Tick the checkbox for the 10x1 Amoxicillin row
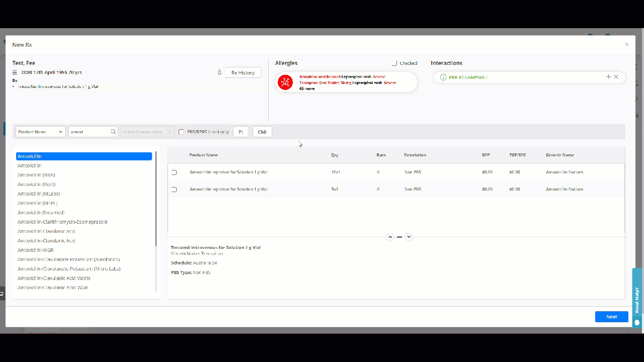The image size is (644, 362). pyautogui.click(x=174, y=172)
